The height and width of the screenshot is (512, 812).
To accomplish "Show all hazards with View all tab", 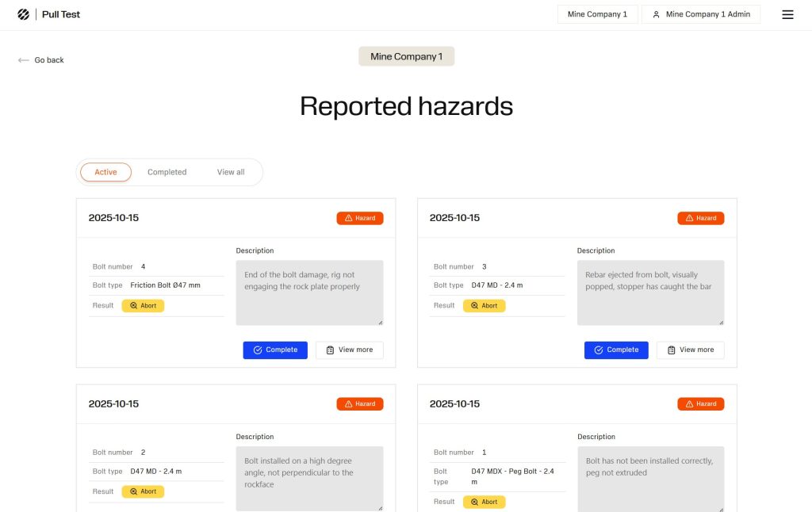I will tap(231, 172).
